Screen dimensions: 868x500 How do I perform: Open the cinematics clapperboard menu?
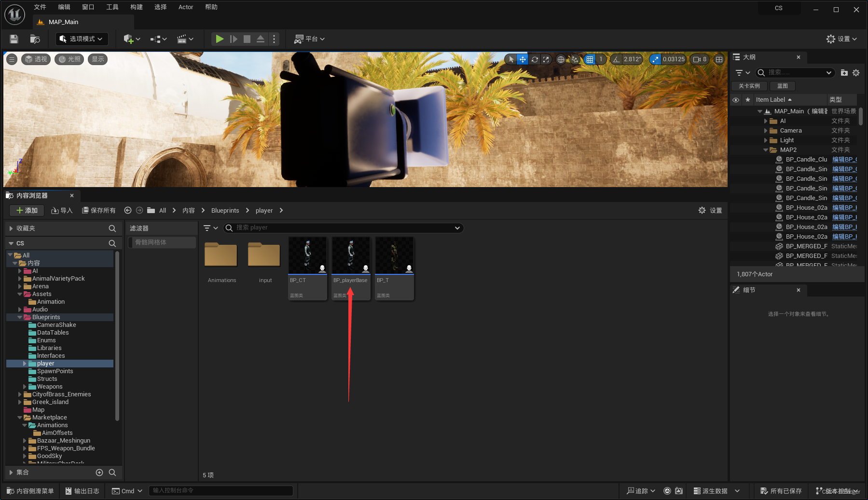(185, 39)
